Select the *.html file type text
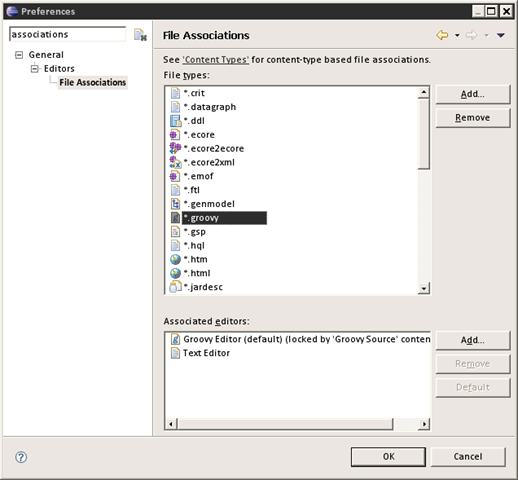The width and height of the screenshot is (518, 480). pos(197,273)
